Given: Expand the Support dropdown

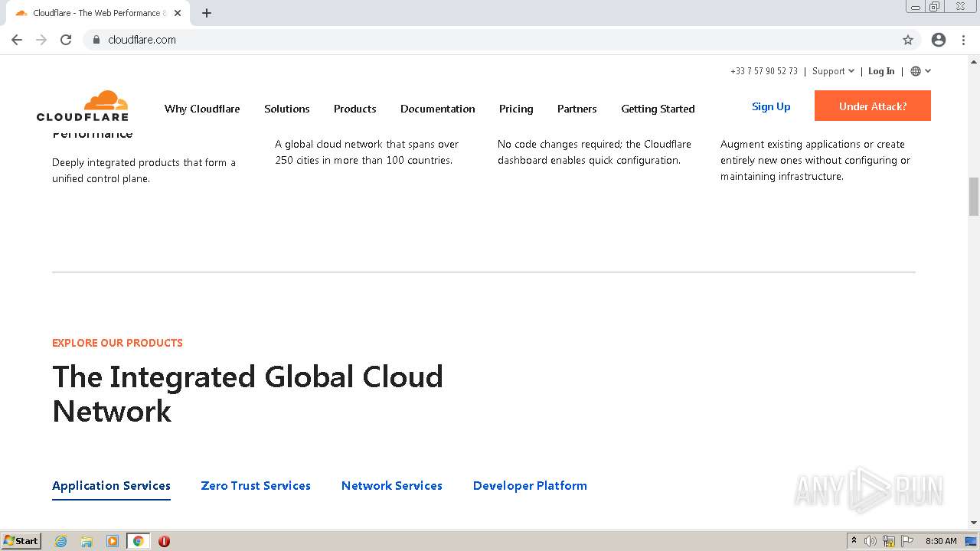Looking at the screenshot, I should tap(833, 71).
